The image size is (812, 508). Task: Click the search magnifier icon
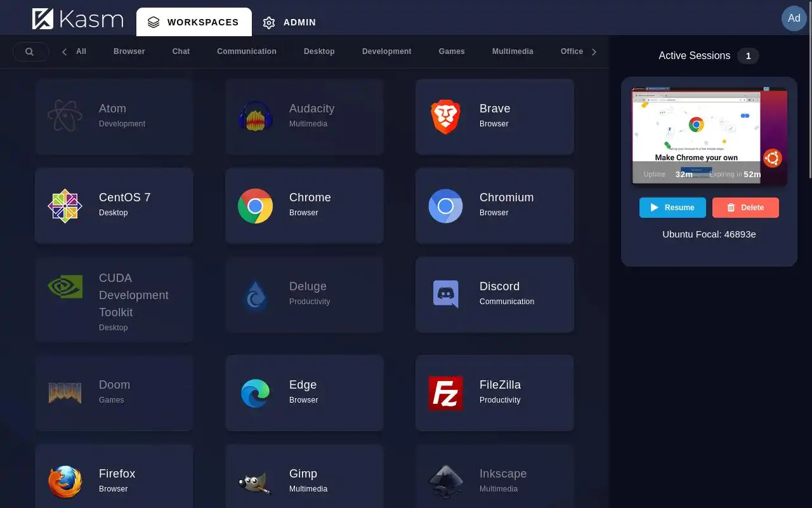pos(29,51)
